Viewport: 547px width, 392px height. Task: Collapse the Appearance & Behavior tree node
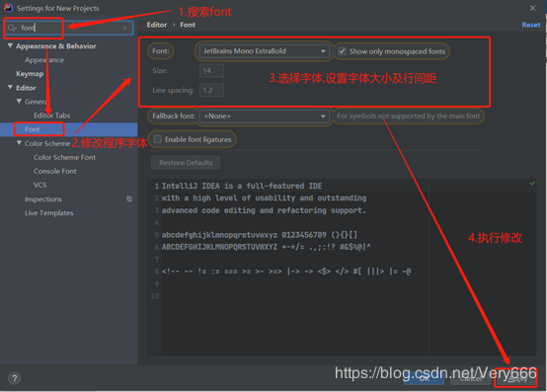click(10, 45)
